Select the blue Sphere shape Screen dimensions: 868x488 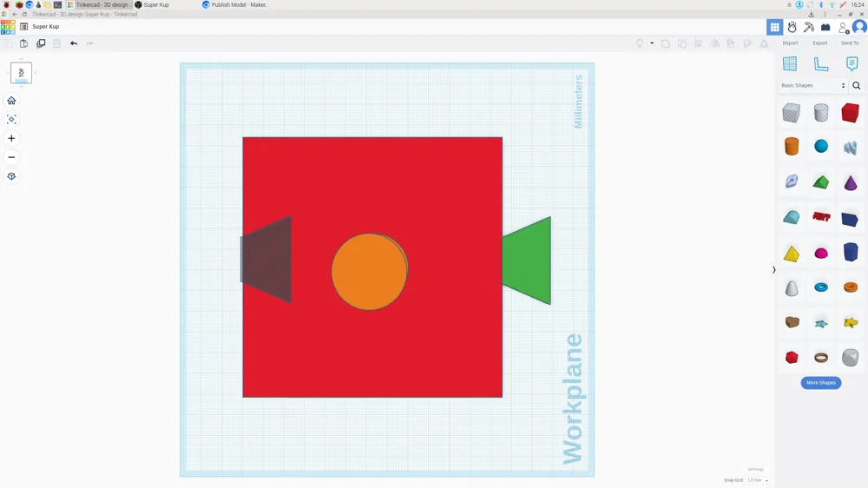tap(821, 146)
